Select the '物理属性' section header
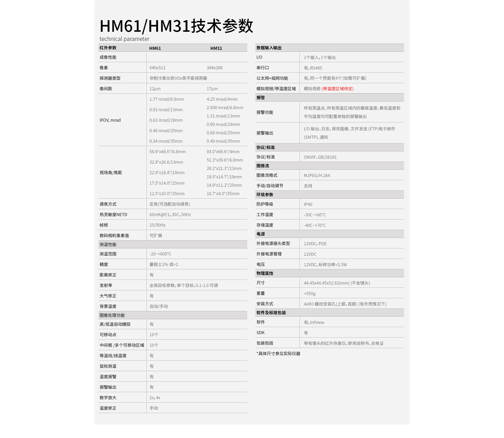The width and height of the screenshot is (504, 438). pyautogui.click(x=329, y=273)
